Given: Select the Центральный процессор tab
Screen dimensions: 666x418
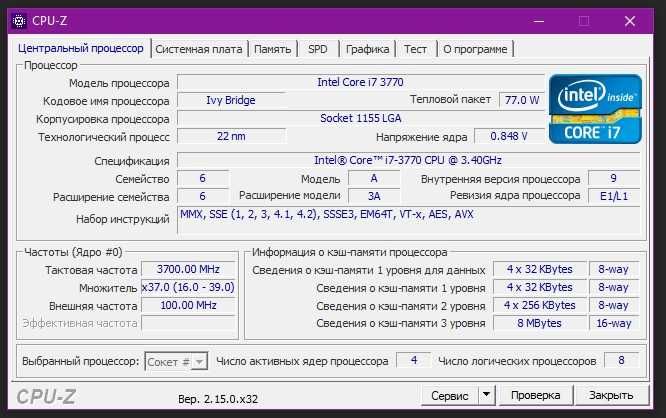Looking at the screenshot, I should [x=81, y=48].
